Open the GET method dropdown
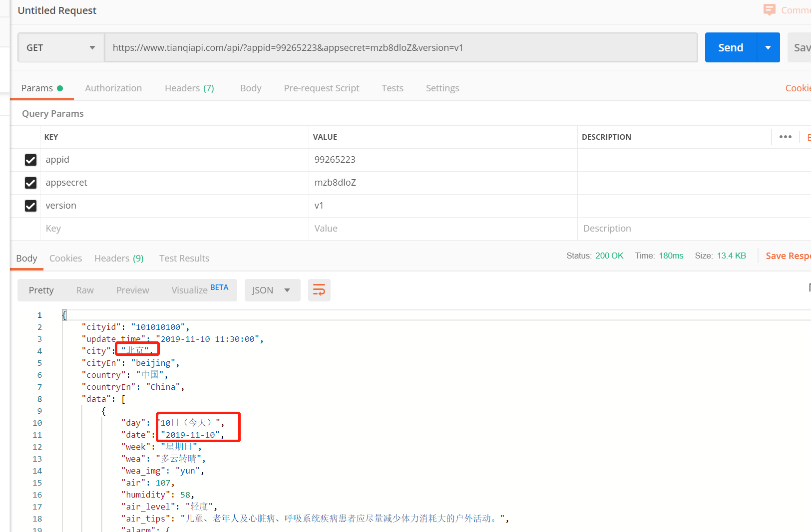This screenshot has width=811, height=532. coord(61,48)
